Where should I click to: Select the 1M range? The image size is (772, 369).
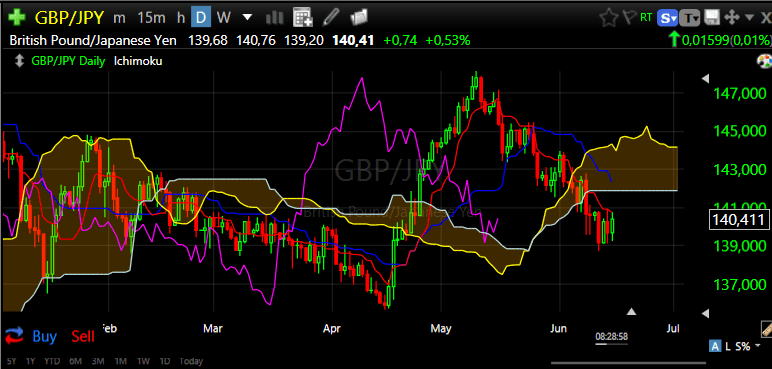(121, 361)
